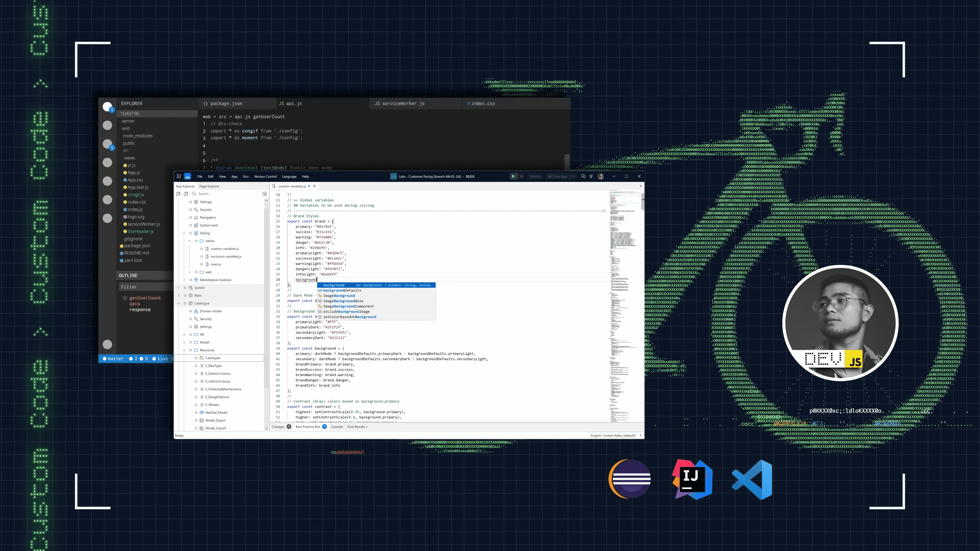Screen dimensions: 980x551
Task: Open the Version Control menu
Action: [265, 176]
